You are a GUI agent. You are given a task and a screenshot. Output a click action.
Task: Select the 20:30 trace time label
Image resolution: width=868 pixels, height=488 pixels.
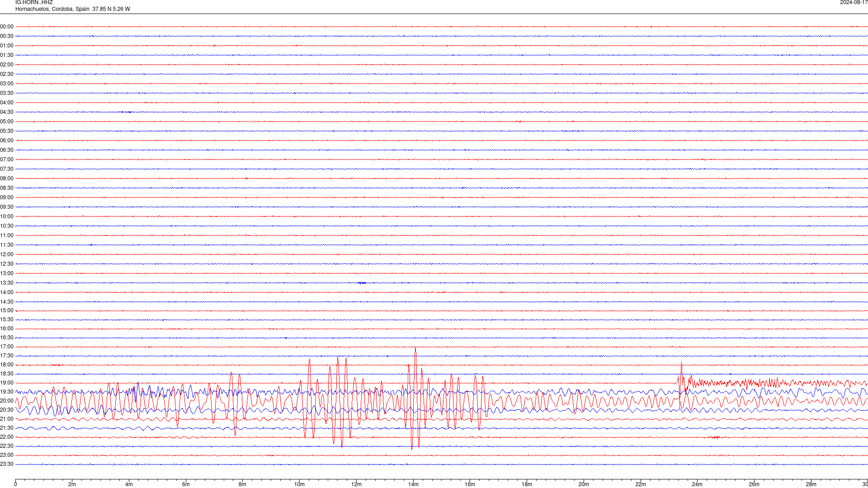(x=7, y=410)
